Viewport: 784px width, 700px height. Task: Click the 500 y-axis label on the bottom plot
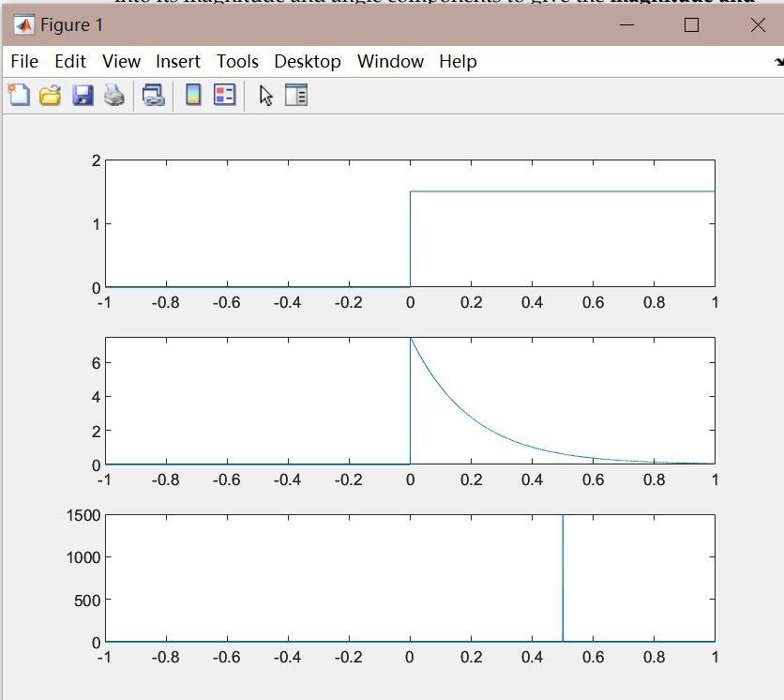point(87,600)
